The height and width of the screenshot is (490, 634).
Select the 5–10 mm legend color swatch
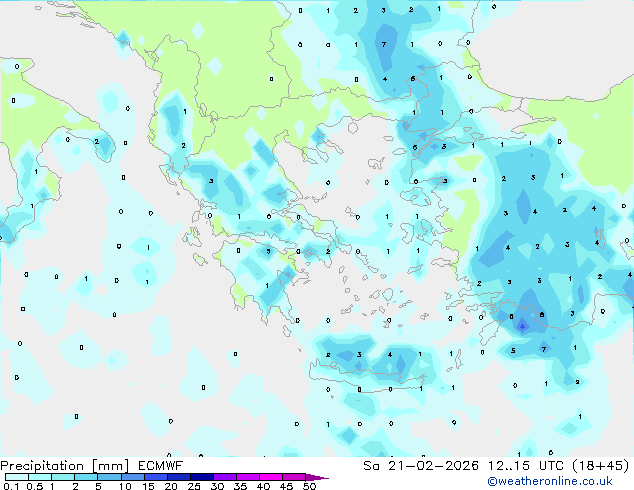point(109,477)
